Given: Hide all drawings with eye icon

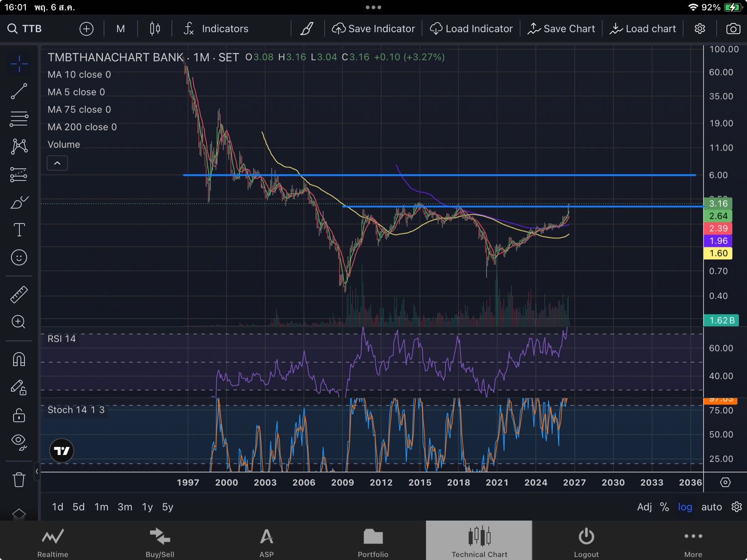Looking at the screenshot, I should [19, 442].
